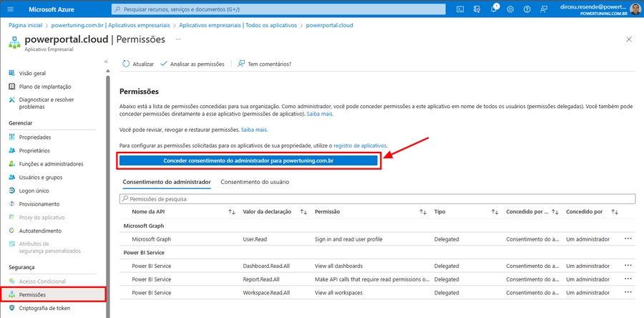Open the Azure Cloud Shell
Viewport: 644px width, 318px height.
[x=459, y=9]
